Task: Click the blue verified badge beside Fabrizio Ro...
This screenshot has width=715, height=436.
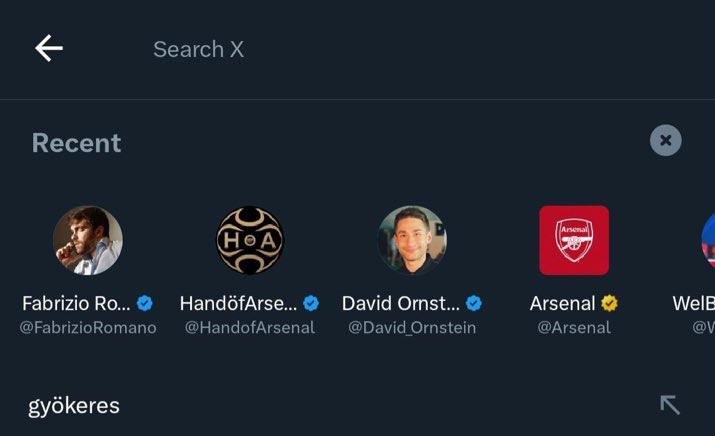Action: click(145, 303)
